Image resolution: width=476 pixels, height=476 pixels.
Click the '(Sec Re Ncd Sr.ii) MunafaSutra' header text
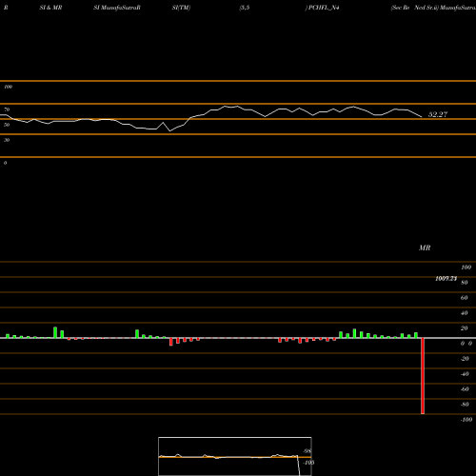pos(433,8)
